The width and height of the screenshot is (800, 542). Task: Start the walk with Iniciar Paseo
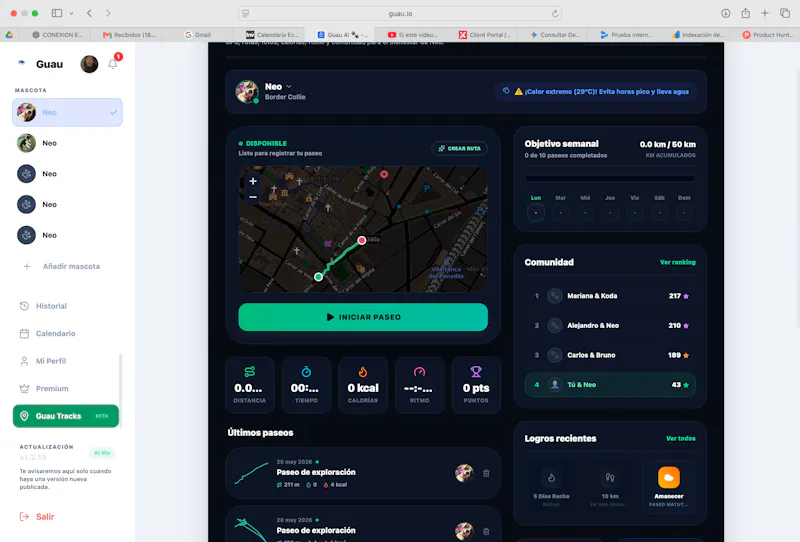(x=363, y=317)
